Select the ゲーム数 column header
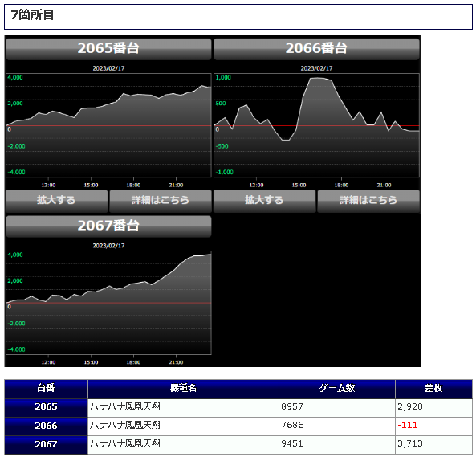 point(337,389)
